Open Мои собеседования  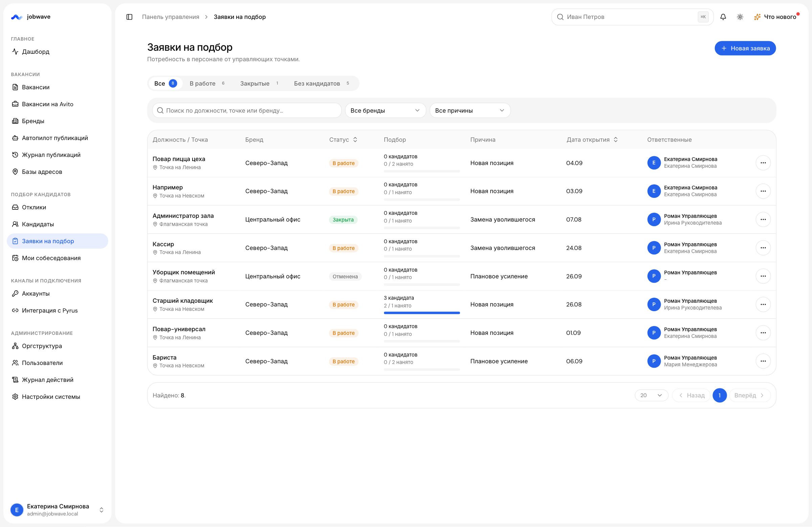[57, 258]
